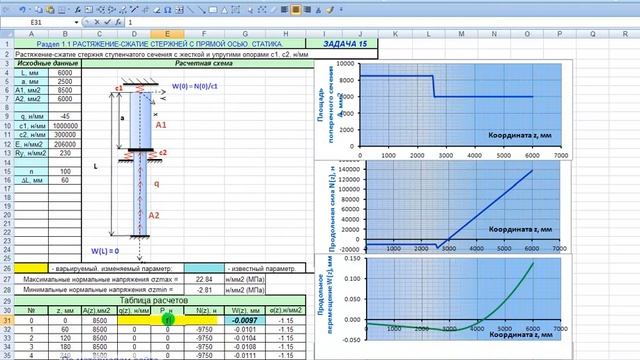This screenshot has height=360, width=640.
Task: Click the formula bar fx button
Action: [x=118, y=22]
